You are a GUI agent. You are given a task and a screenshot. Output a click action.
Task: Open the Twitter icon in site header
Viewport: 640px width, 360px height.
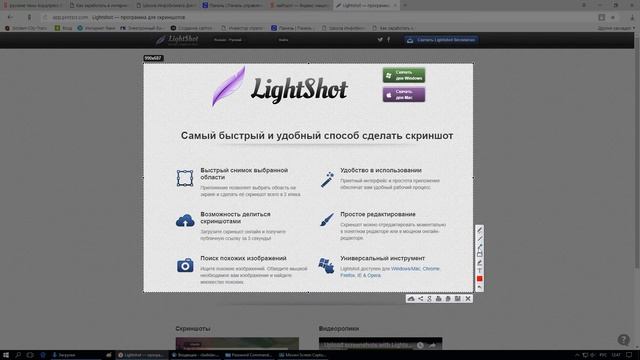pos(380,40)
